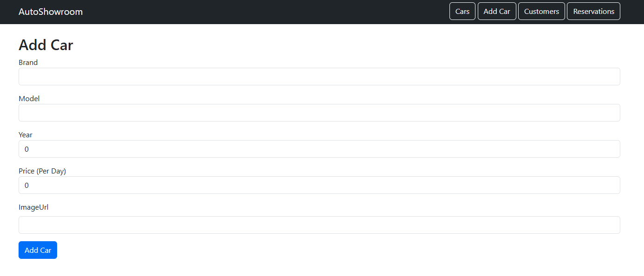This screenshot has height=276, width=644.
Task: Click into the Model input box
Action: (319, 113)
